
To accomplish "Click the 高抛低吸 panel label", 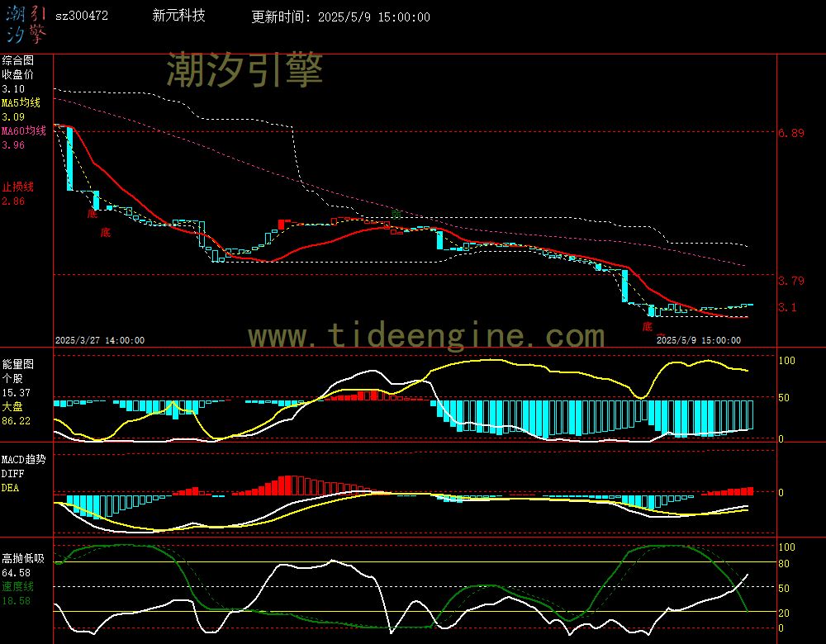I will [23, 559].
